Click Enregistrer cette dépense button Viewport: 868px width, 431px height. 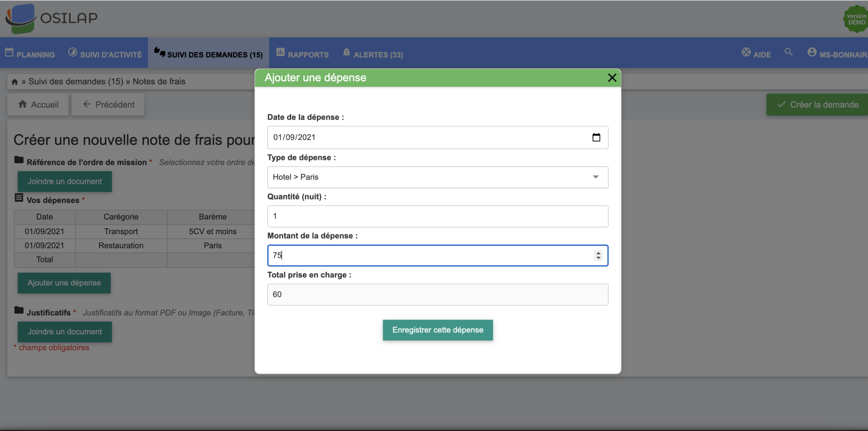coord(438,330)
